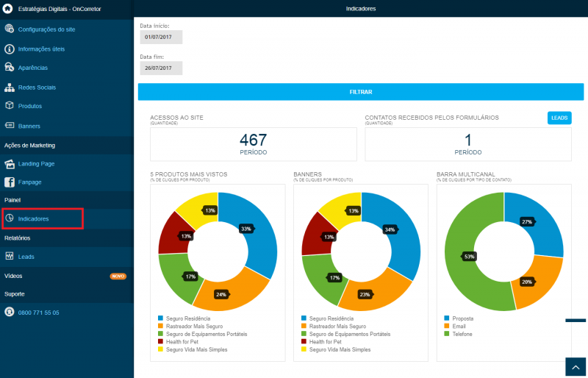
Task: Click the Data início date field
Action: coord(161,38)
